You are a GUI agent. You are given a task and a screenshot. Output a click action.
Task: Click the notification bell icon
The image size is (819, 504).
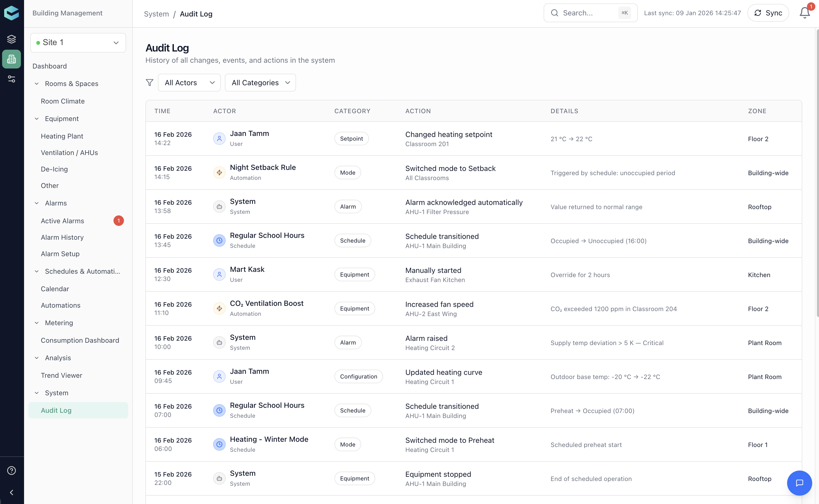[805, 13]
